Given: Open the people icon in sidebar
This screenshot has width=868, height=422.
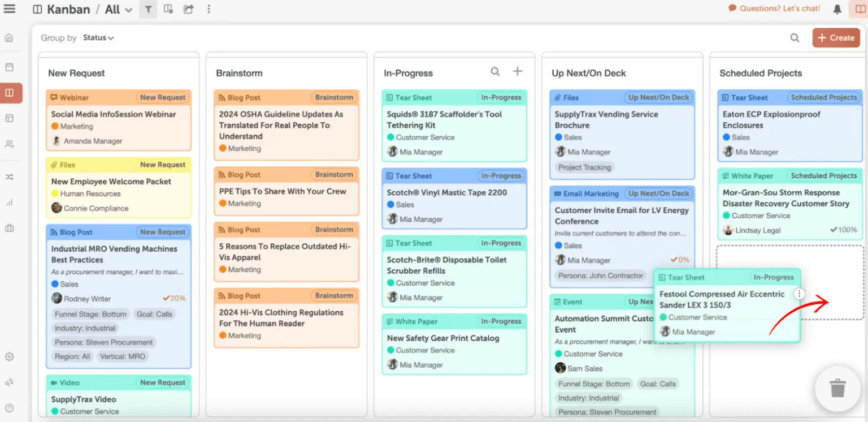Looking at the screenshot, I should click(x=10, y=144).
